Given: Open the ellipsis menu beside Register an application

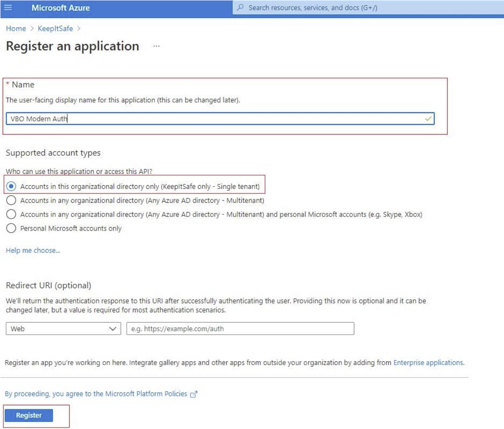Looking at the screenshot, I should tap(156, 46).
